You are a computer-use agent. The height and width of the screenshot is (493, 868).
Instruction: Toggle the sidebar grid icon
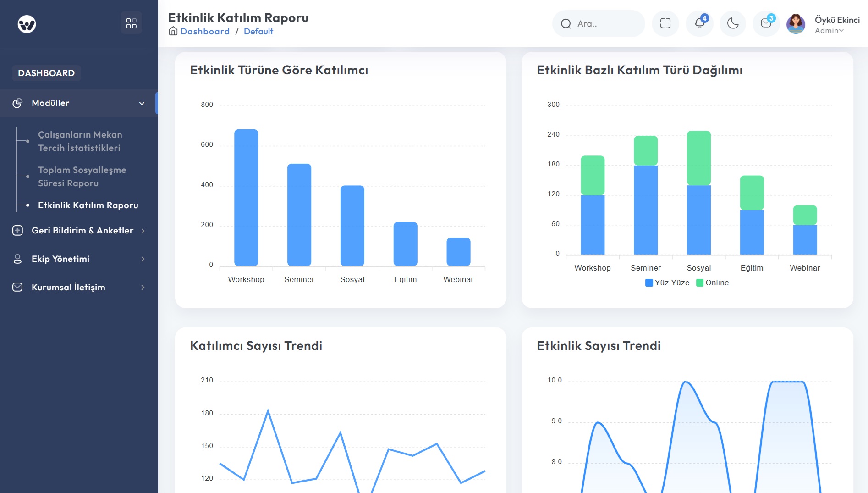tap(131, 23)
